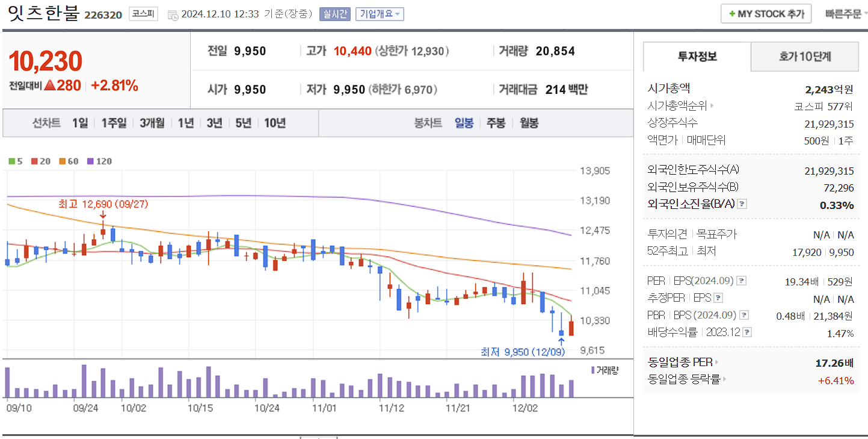Select the 주봉 candlestick chart tab
868x439 pixels.
495,122
